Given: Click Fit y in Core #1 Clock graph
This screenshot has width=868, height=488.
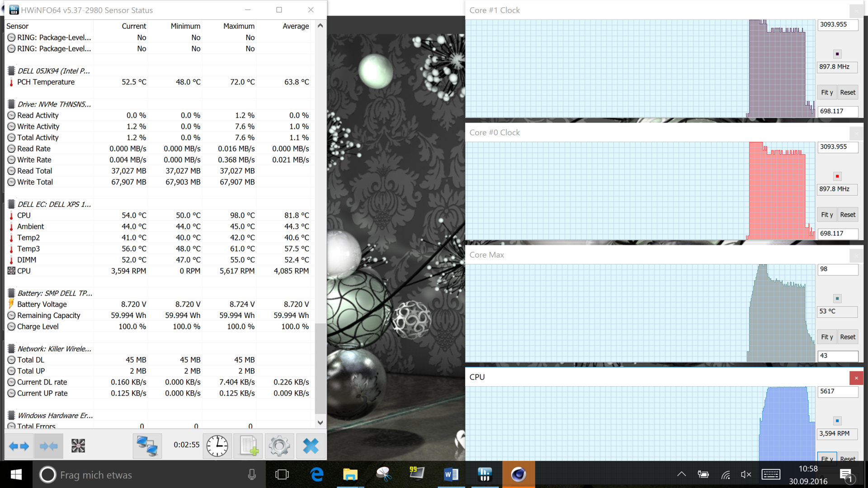Looking at the screenshot, I should tap(827, 93).
